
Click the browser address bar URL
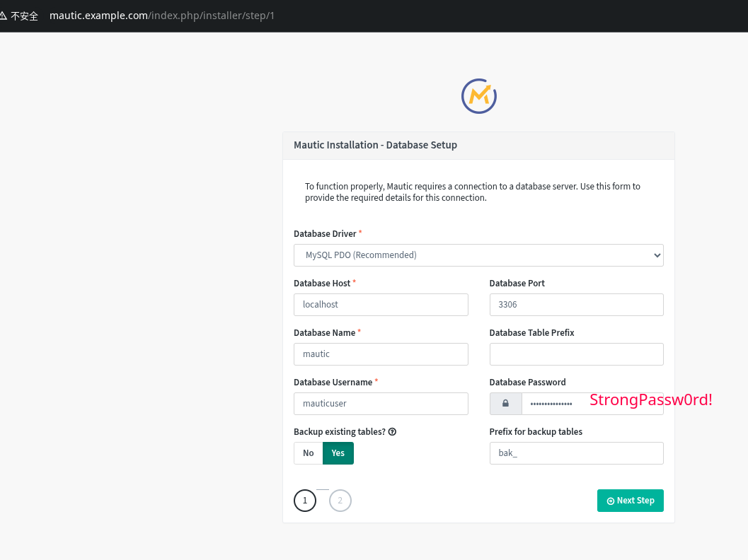click(x=161, y=16)
